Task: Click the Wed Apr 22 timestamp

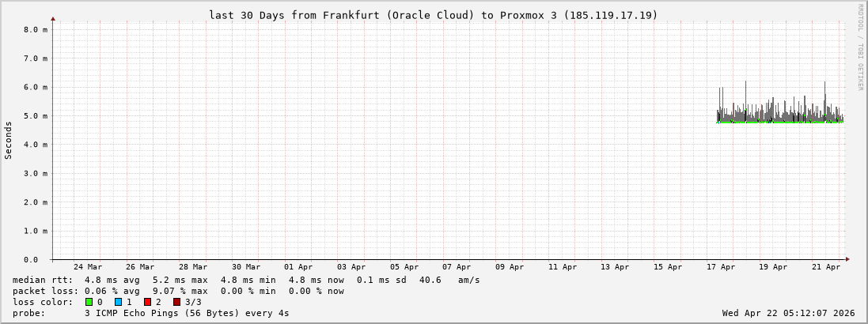Action: tap(788, 313)
